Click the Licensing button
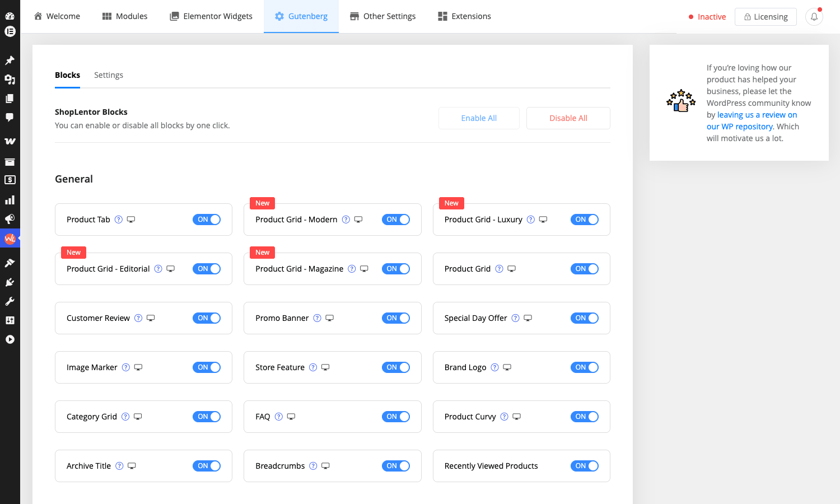Viewport: 840px width, 504px height. tap(766, 17)
